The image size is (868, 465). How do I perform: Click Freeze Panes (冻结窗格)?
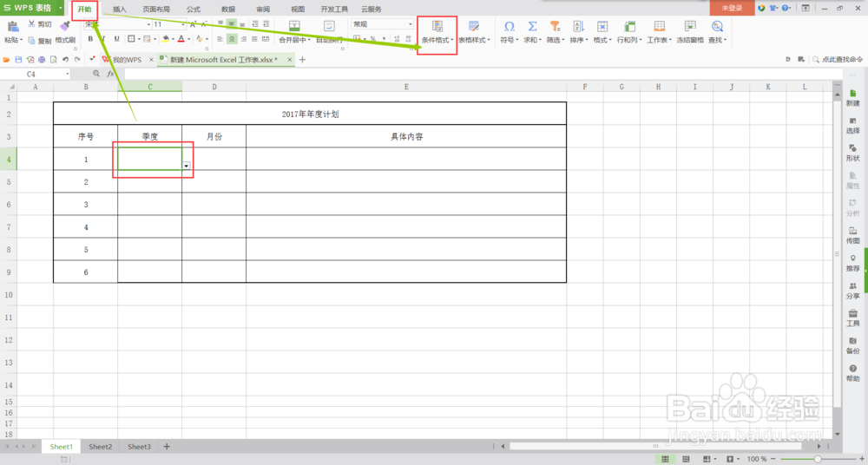[x=690, y=32]
